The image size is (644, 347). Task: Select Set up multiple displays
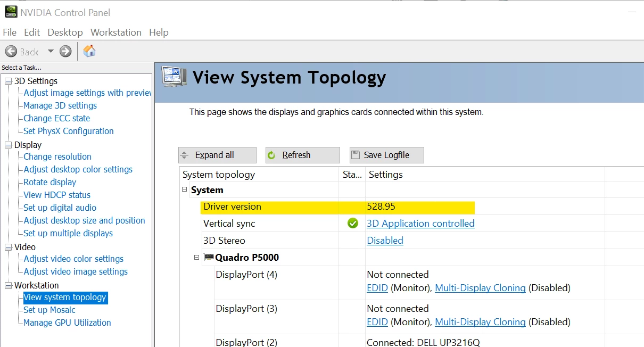pyautogui.click(x=68, y=233)
